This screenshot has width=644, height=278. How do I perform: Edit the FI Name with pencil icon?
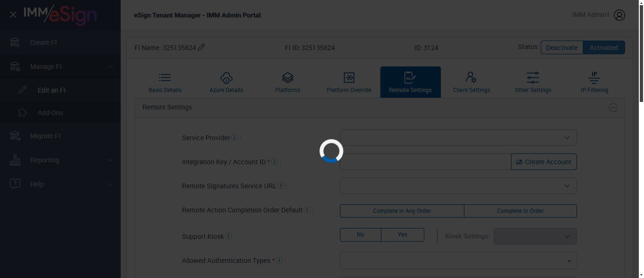pyautogui.click(x=201, y=47)
